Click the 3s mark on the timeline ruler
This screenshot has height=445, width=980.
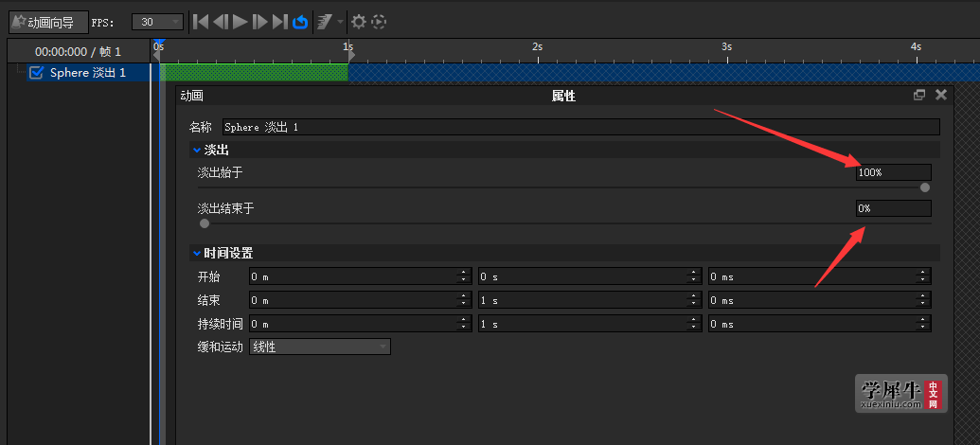[x=727, y=47]
